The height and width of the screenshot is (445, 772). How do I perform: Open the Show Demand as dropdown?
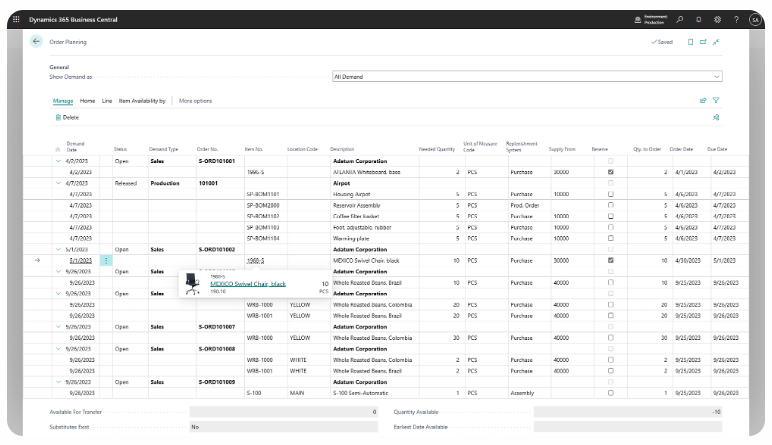point(527,77)
